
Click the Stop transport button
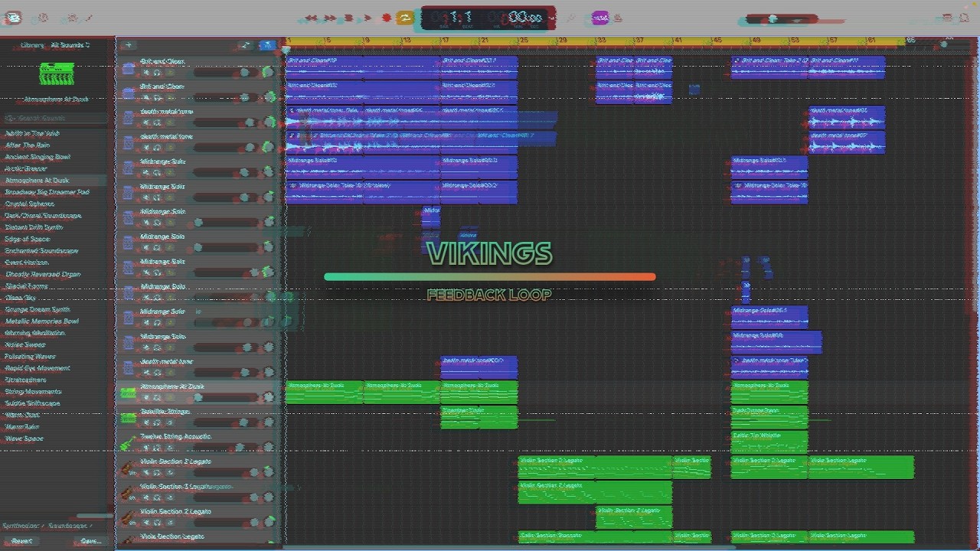[348, 18]
